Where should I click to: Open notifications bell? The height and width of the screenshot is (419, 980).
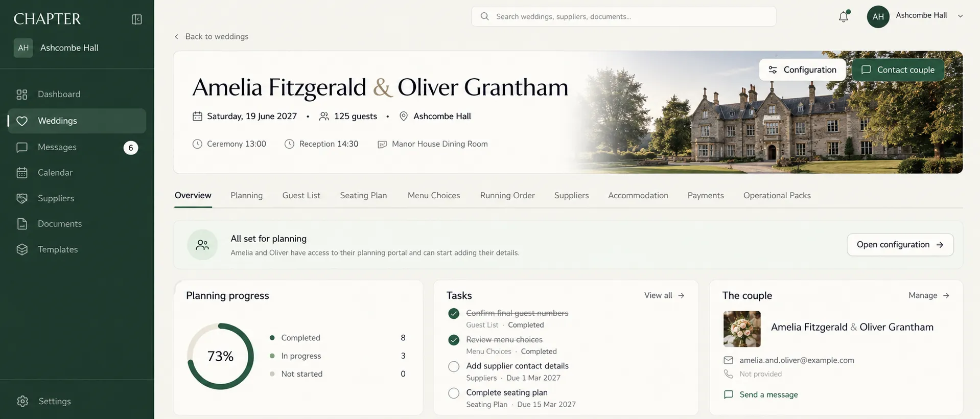tap(844, 16)
